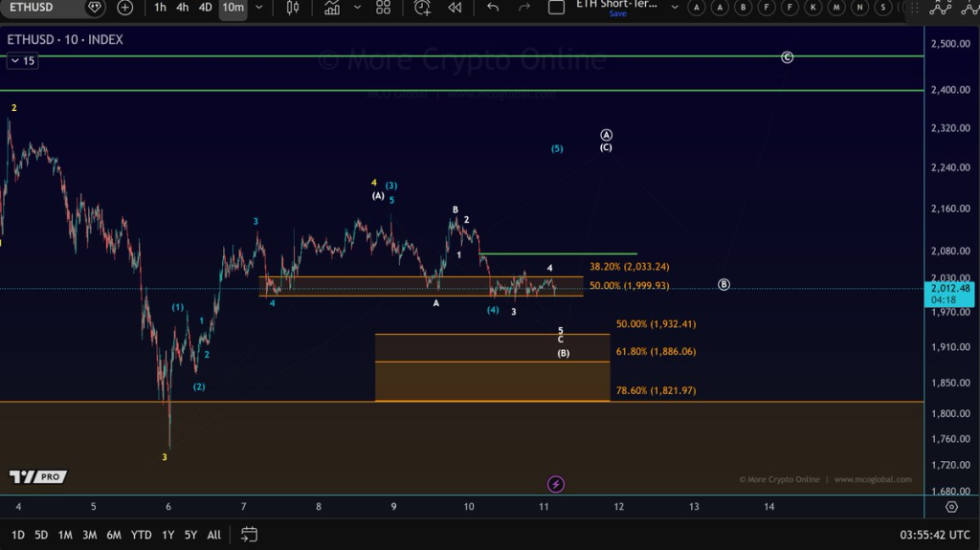Click the ETHUSD symbol search field
980x550 pixels.
click(38, 8)
